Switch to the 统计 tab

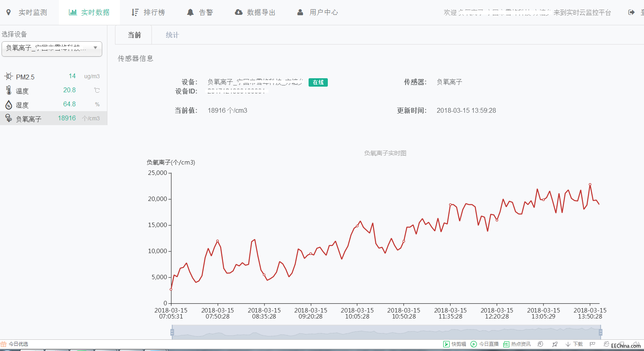172,35
